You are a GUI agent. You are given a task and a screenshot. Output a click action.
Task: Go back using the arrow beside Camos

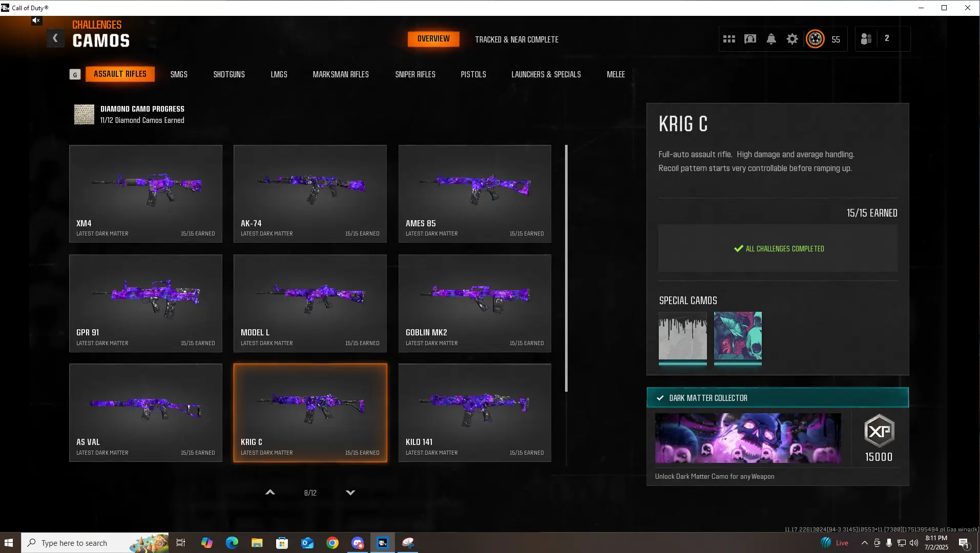click(55, 38)
